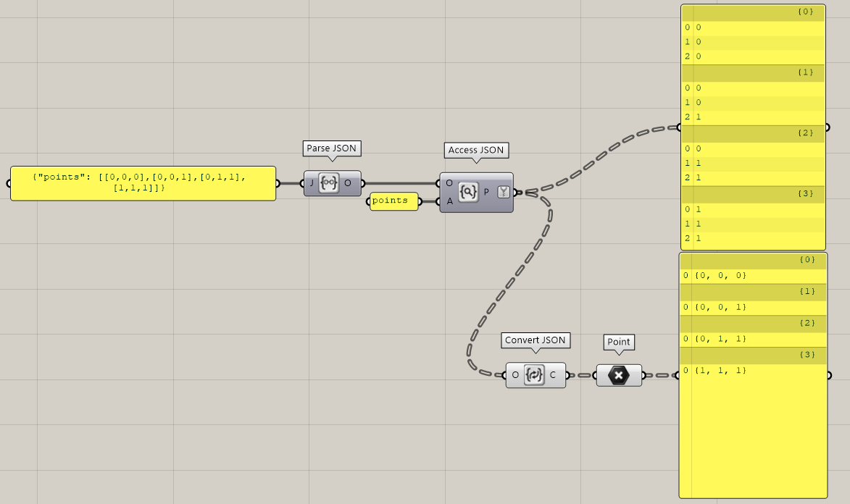Click the P output of Access JSON
This screenshot has width=850, height=504.
pyautogui.click(x=486, y=192)
